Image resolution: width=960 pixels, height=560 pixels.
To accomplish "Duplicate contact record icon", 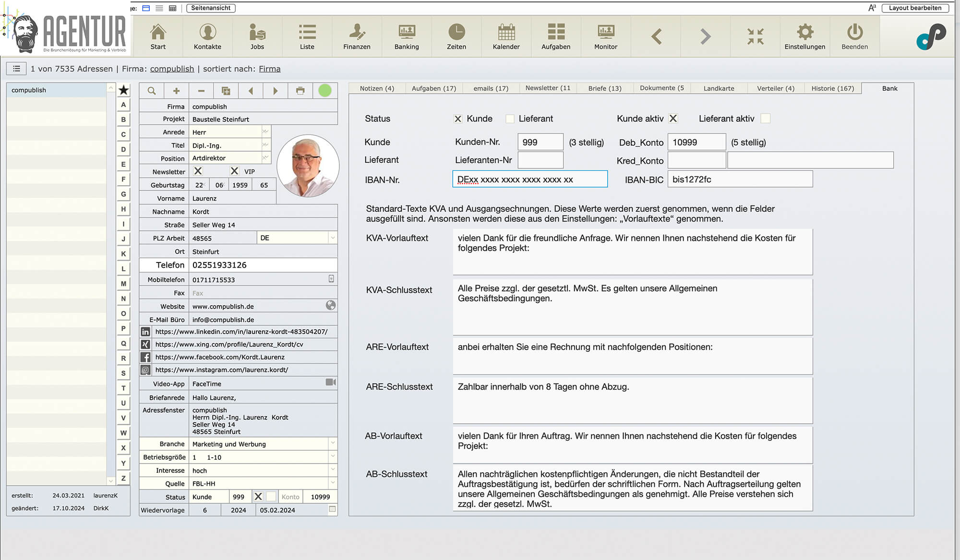I will pos(226,91).
